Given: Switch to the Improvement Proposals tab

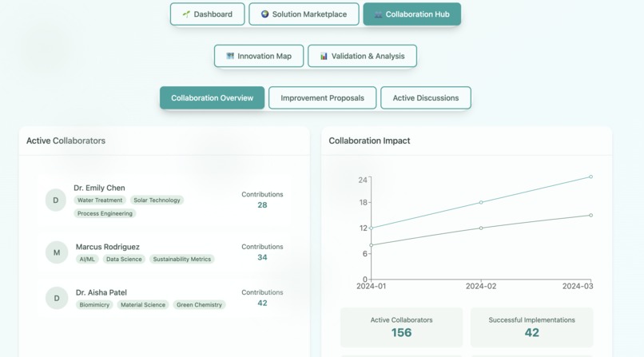Looking at the screenshot, I should pos(323,97).
